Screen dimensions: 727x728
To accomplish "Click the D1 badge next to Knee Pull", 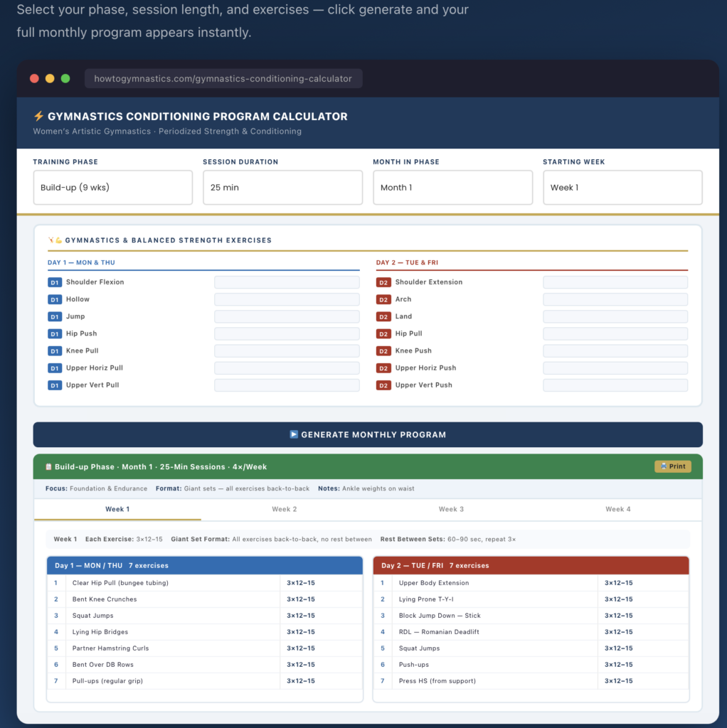I will click(x=55, y=351).
